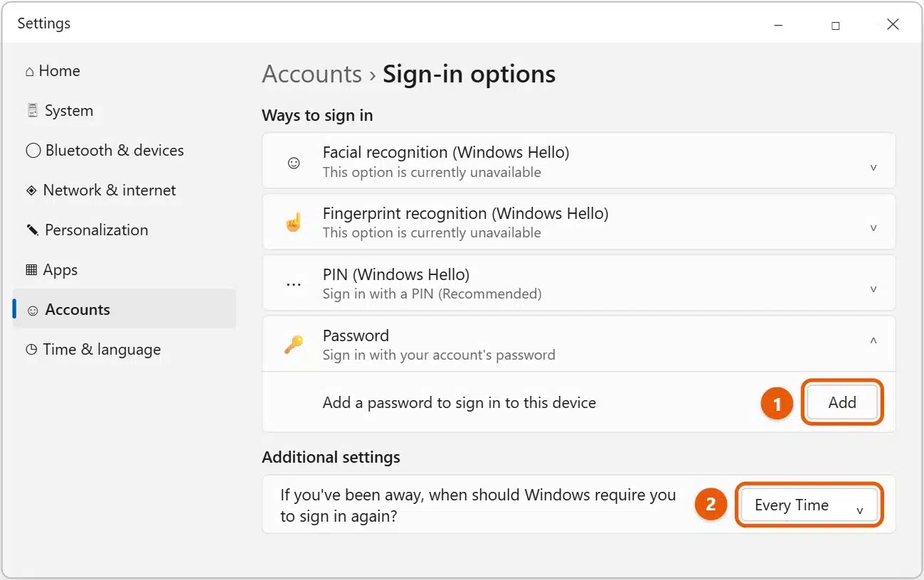This screenshot has height=580, width=924.
Task: Click the Facial recognition (Windows Hello) title
Action: coord(446,152)
